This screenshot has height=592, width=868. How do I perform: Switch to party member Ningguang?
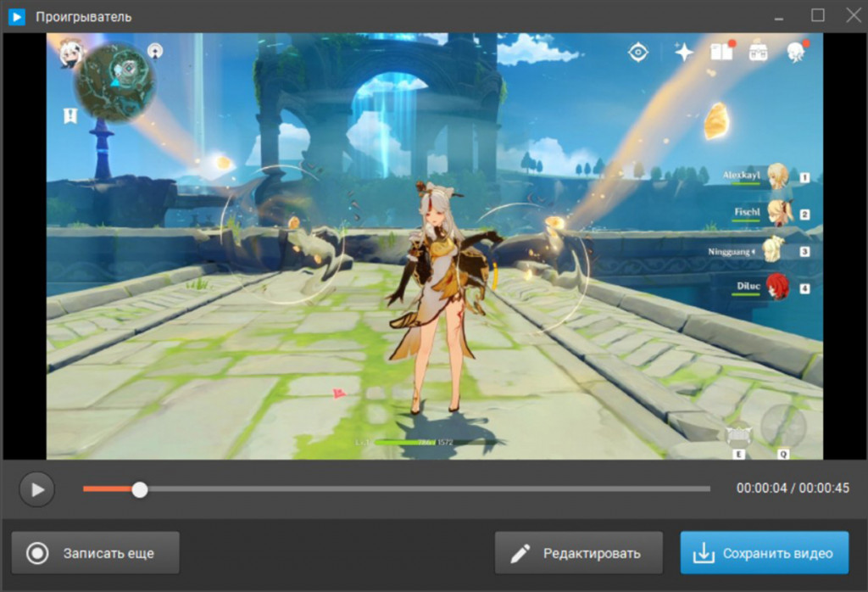(759, 250)
